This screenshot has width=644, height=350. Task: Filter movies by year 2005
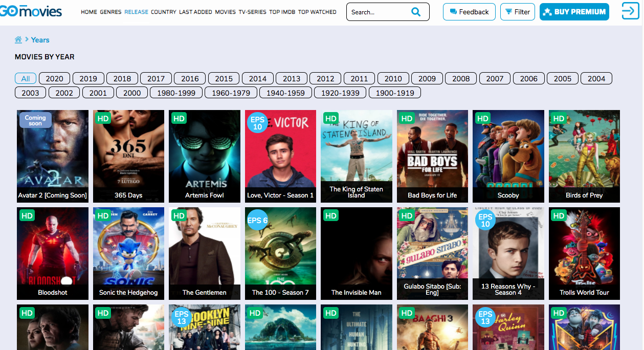click(563, 78)
